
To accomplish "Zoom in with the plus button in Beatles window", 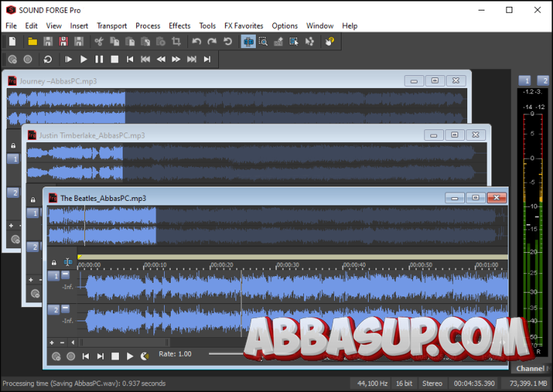I will pyautogui.click(x=52, y=342).
